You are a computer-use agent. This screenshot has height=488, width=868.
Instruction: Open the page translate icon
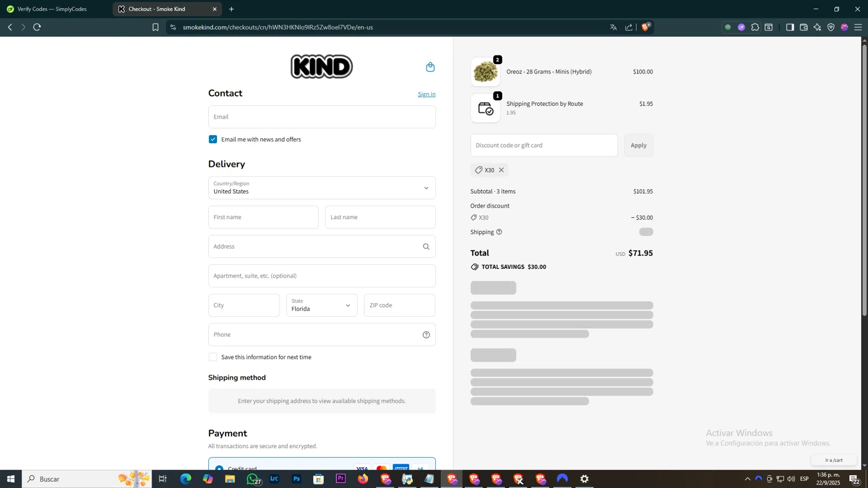tap(613, 27)
